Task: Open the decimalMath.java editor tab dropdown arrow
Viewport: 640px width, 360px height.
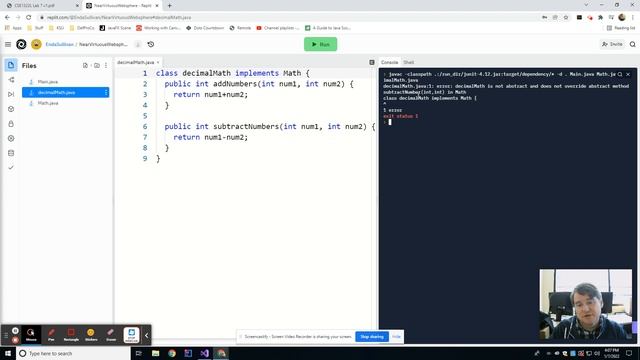Action: point(158,62)
